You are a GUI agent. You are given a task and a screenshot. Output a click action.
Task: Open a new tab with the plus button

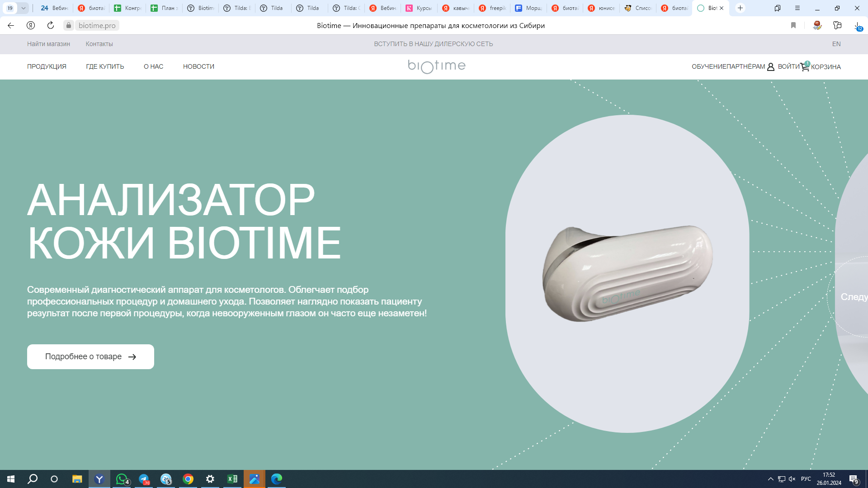pos(740,8)
